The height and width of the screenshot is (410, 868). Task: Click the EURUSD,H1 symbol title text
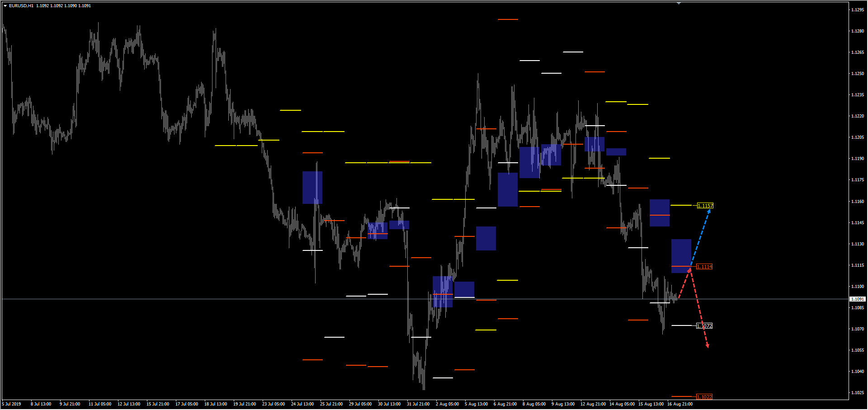pyautogui.click(x=21, y=6)
